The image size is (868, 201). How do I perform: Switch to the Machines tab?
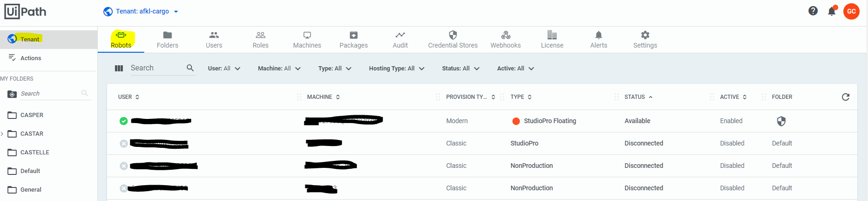click(x=307, y=39)
